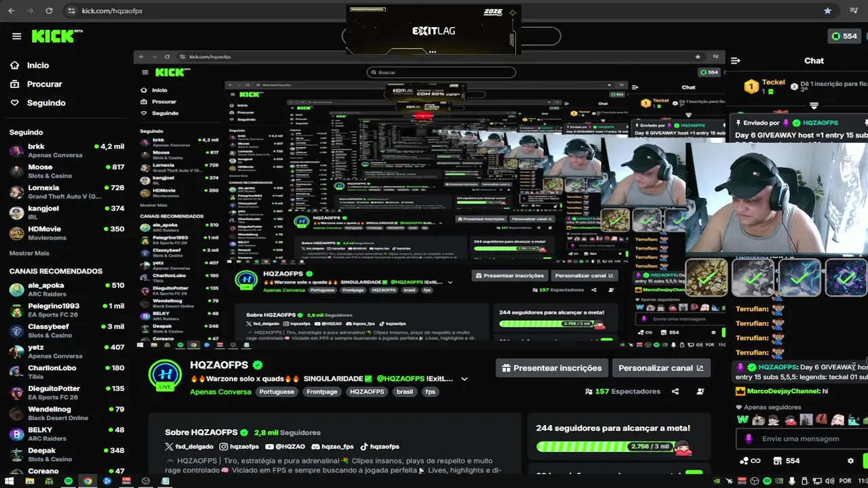The image size is (868, 488).
Task: Open Deepak Slots & Casino channel
Action: click(66, 455)
